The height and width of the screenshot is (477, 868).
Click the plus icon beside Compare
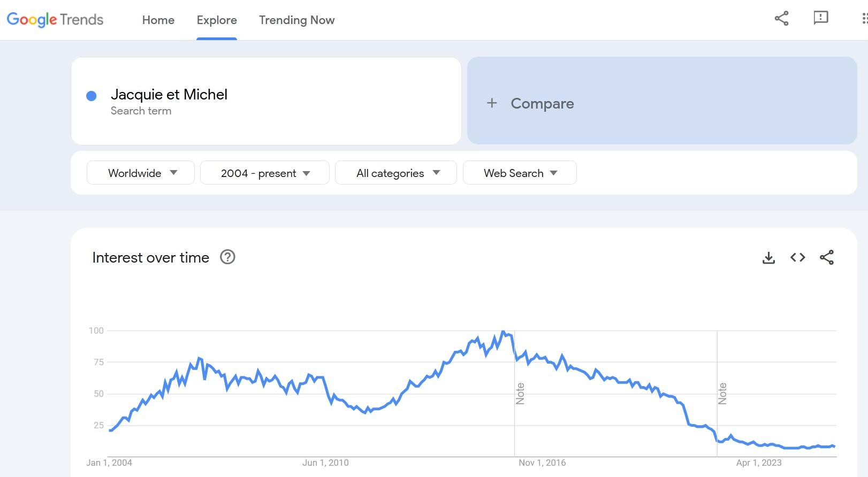tap(492, 103)
